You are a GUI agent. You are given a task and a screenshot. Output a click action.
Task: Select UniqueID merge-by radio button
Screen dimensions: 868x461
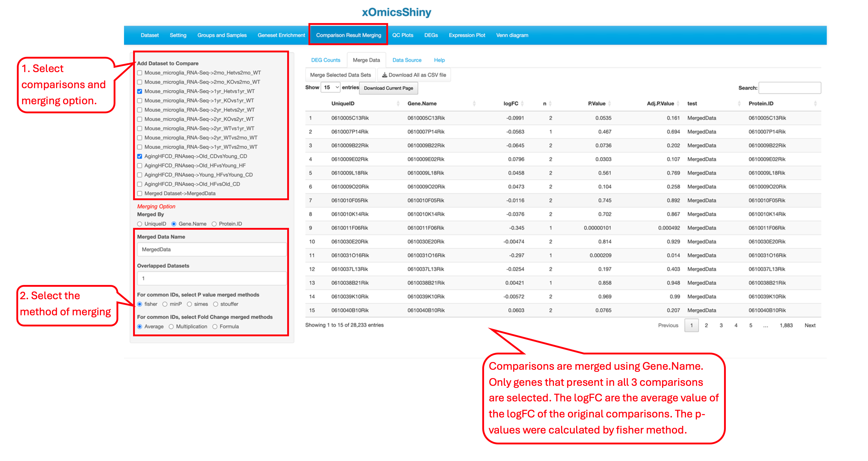pyautogui.click(x=140, y=224)
